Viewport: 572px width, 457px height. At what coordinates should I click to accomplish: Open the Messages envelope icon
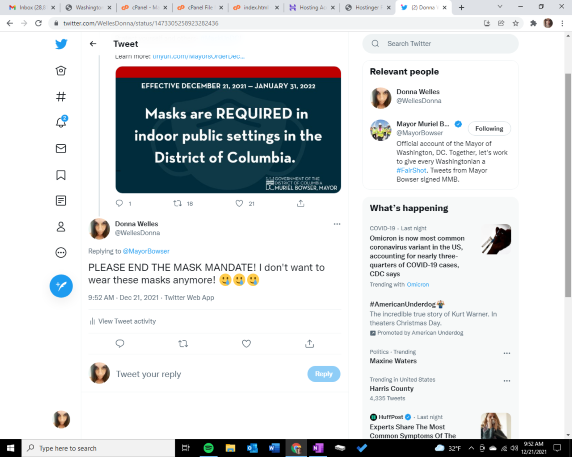[61, 148]
